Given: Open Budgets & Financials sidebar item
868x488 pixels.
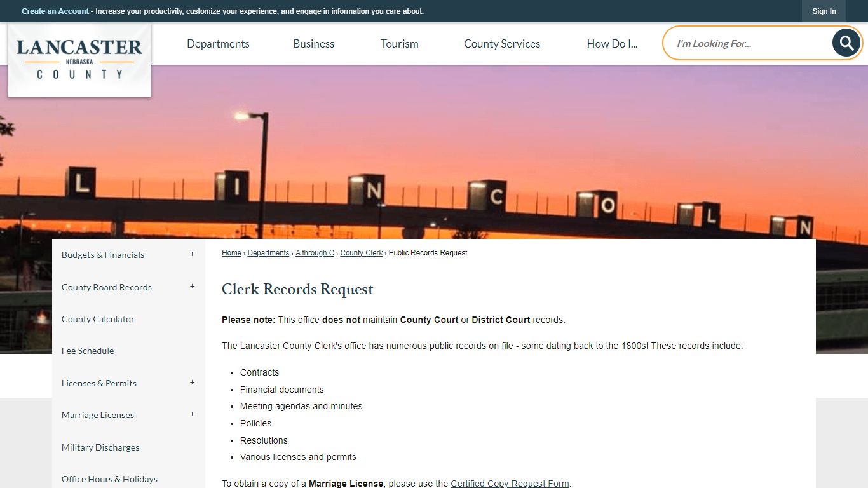Looking at the screenshot, I should pyautogui.click(x=103, y=255).
